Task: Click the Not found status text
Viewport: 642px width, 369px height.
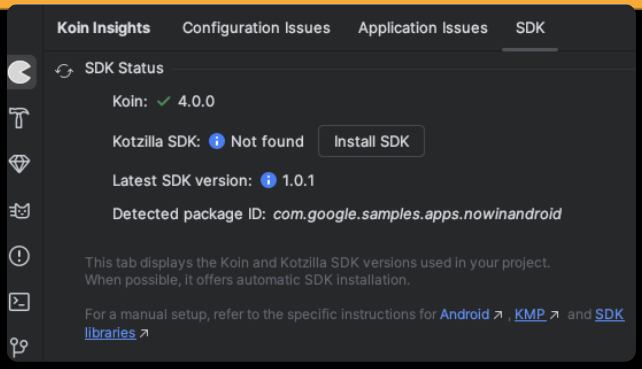Action: [267, 142]
